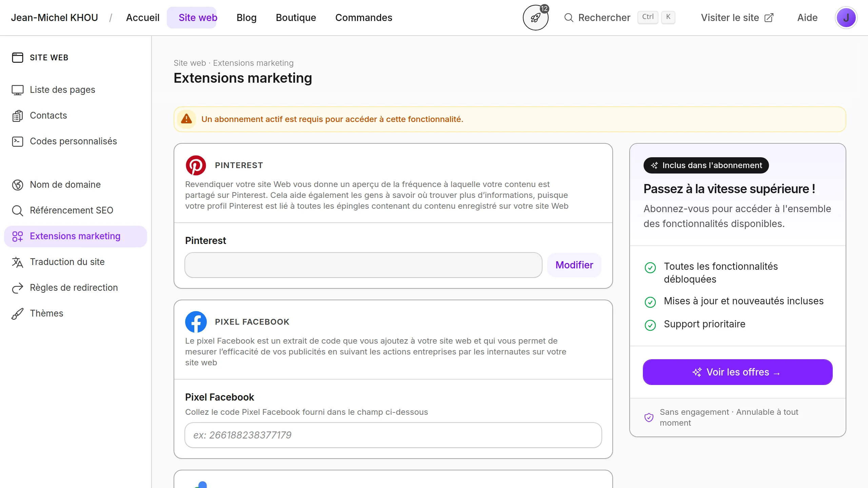Open the Commandes tab
868x488 pixels.
[363, 18]
